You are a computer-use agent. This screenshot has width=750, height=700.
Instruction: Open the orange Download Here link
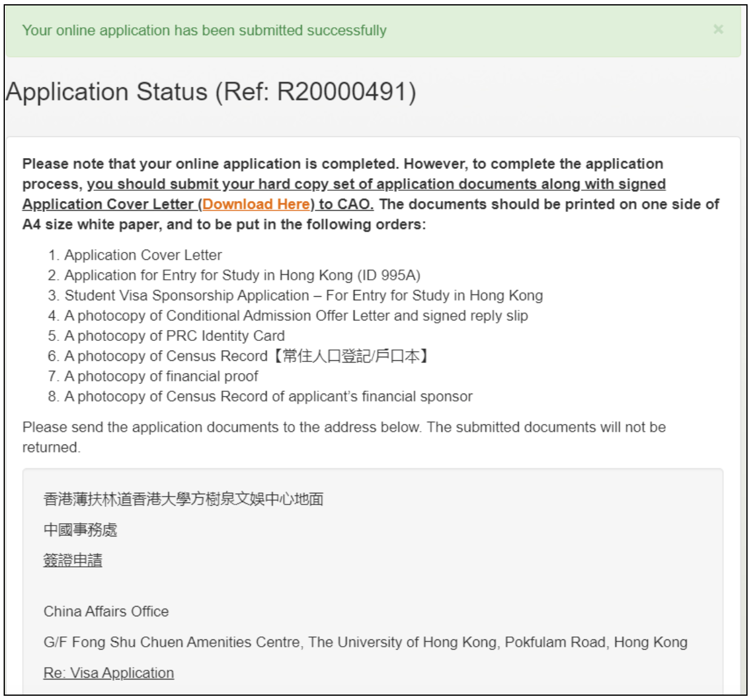click(256, 204)
